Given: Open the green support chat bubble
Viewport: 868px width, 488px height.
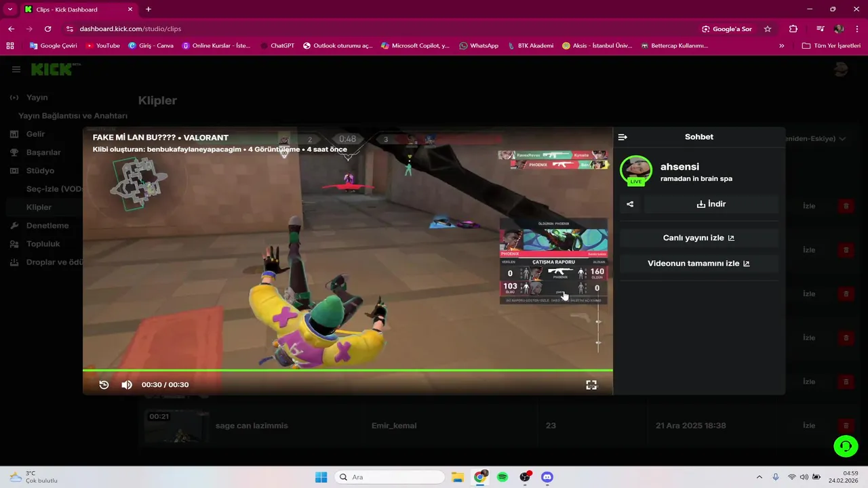Looking at the screenshot, I should [846, 446].
